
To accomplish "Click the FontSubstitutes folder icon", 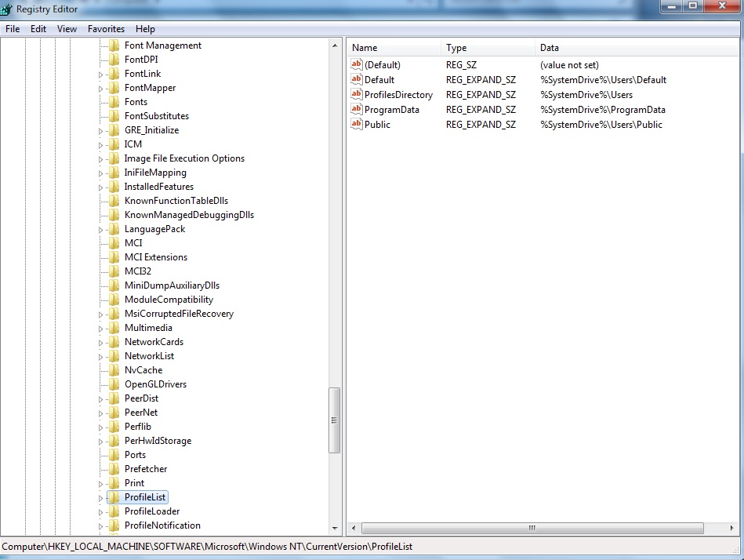I will pos(114,116).
